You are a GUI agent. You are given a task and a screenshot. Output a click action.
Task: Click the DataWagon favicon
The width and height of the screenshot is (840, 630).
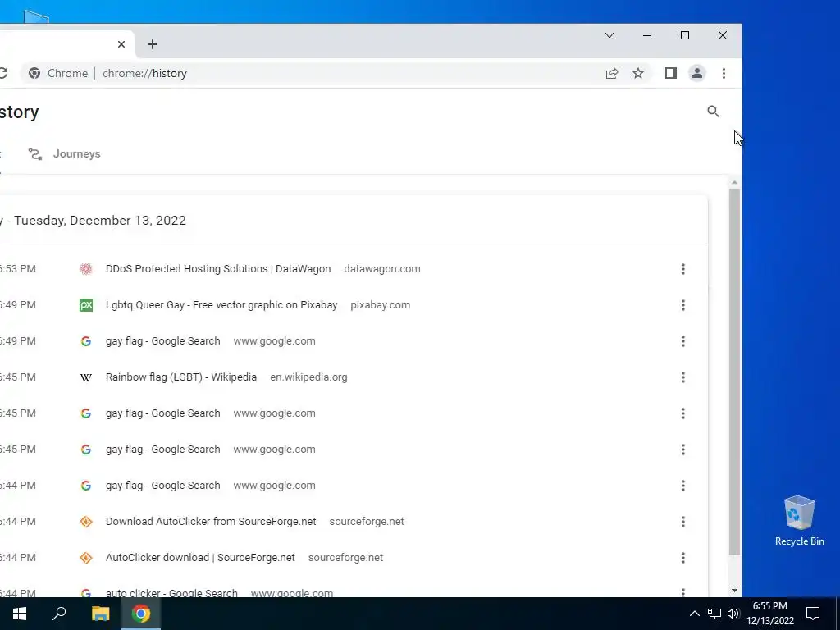click(x=85, y=269)
